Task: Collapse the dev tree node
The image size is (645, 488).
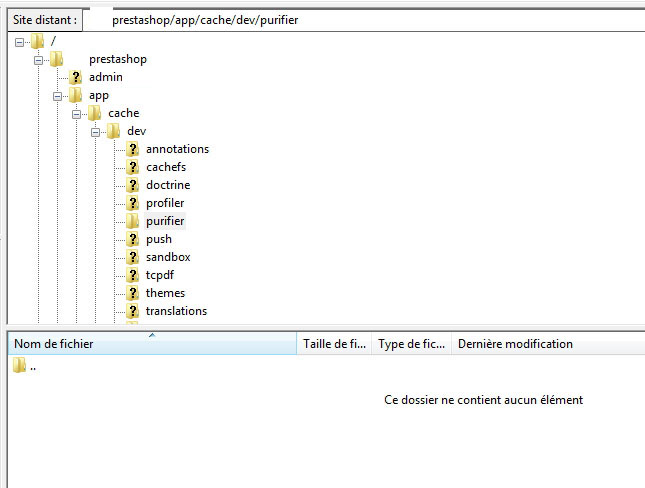Action: coord(95,132)
